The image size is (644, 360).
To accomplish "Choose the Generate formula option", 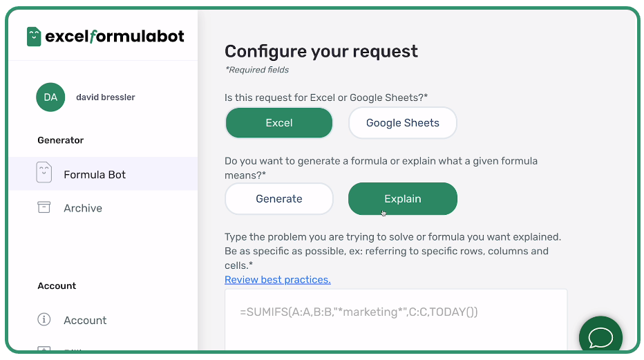I will point(279,199).
